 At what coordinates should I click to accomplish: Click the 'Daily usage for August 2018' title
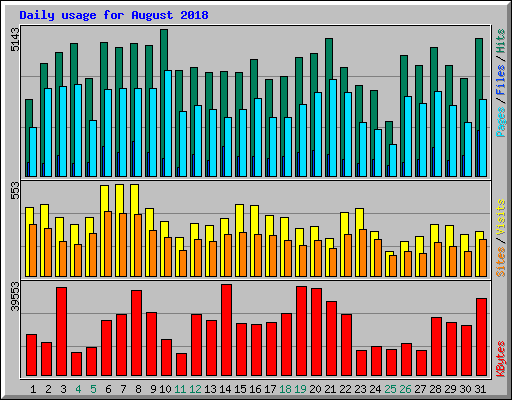114,15
